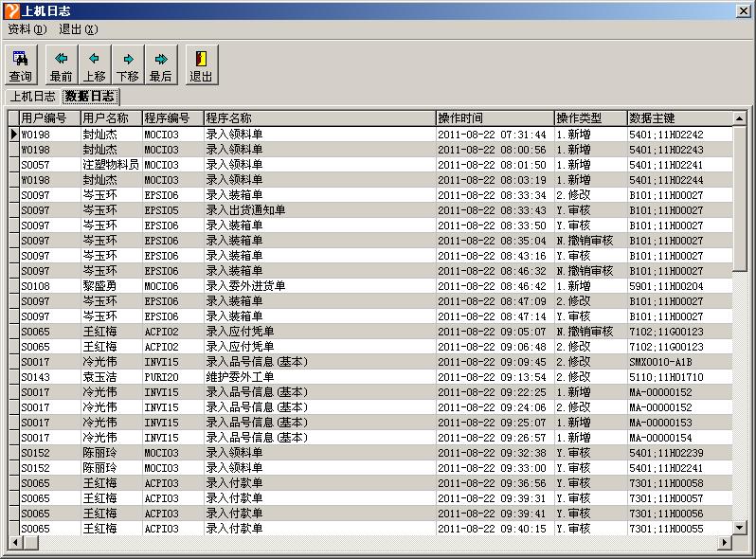756x559 pixels.
Task: Click vertical scrollbar down arrow
Action: coord(739,528)
